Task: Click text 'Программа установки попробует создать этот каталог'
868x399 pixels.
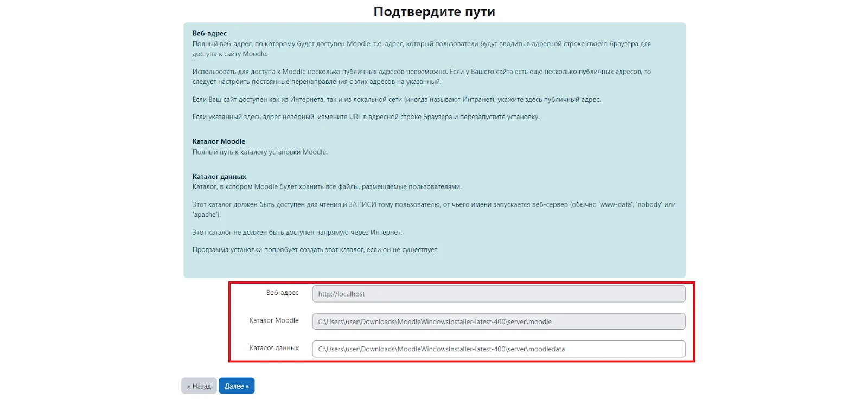Action: pos(278,250)
